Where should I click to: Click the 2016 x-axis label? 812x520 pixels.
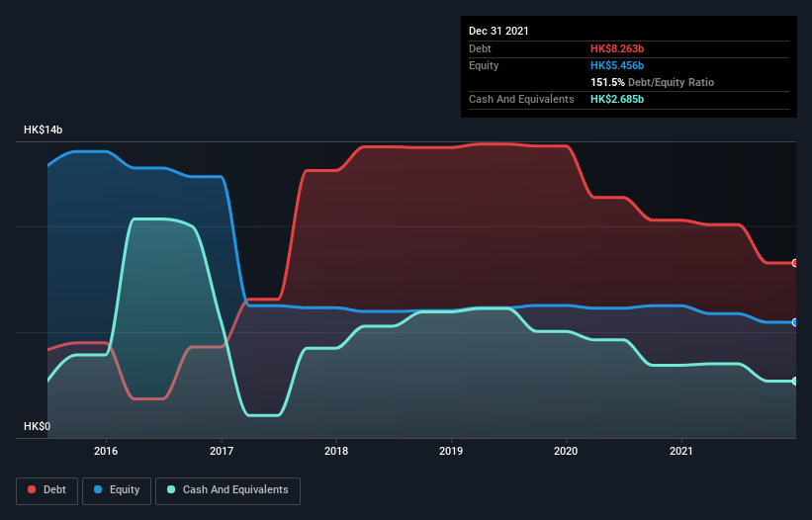tap(106, 451)
